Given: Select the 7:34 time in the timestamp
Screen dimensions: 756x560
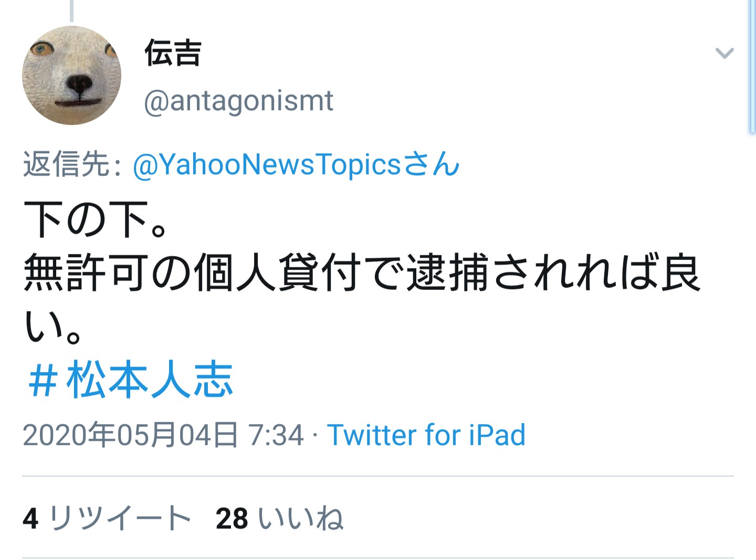Looking at the screenshot, I should [x=276, y=435].
